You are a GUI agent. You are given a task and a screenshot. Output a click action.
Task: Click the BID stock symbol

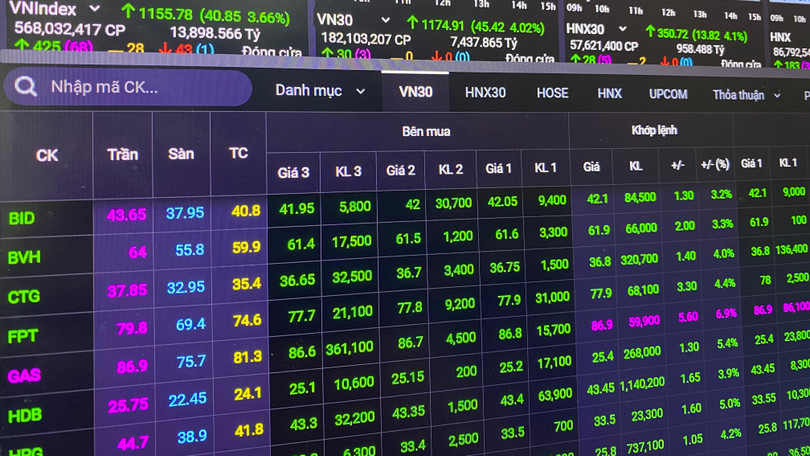pyautogui.click(x=22, y=218)
